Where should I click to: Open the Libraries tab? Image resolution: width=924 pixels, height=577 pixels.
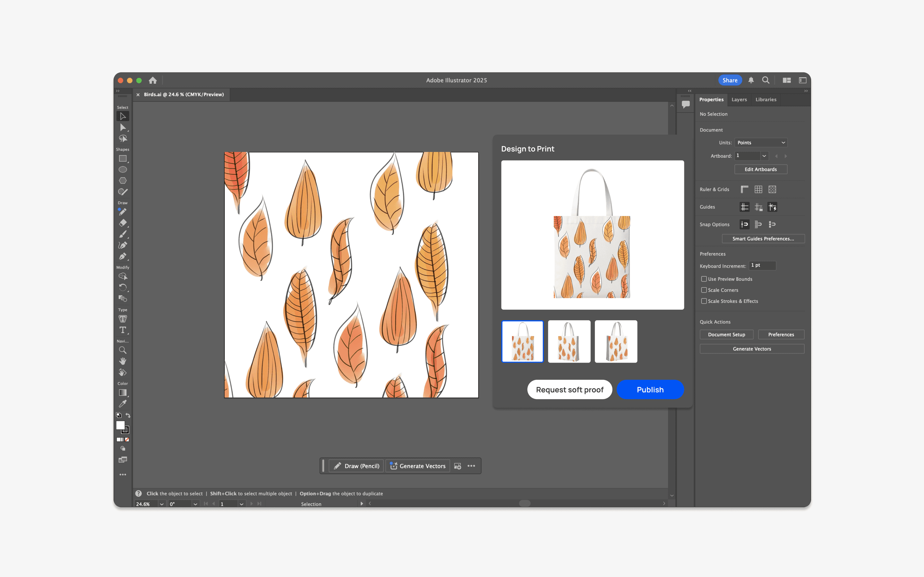click(766, 100)
